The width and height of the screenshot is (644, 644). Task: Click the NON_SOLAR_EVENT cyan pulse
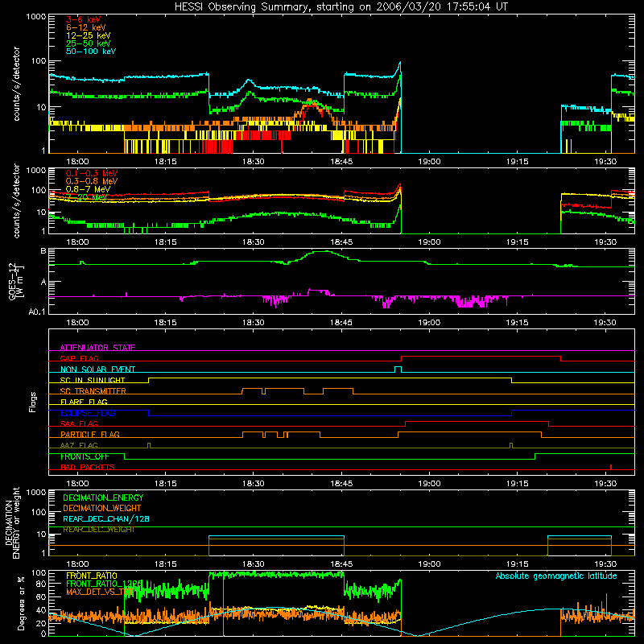click(398, 369)
